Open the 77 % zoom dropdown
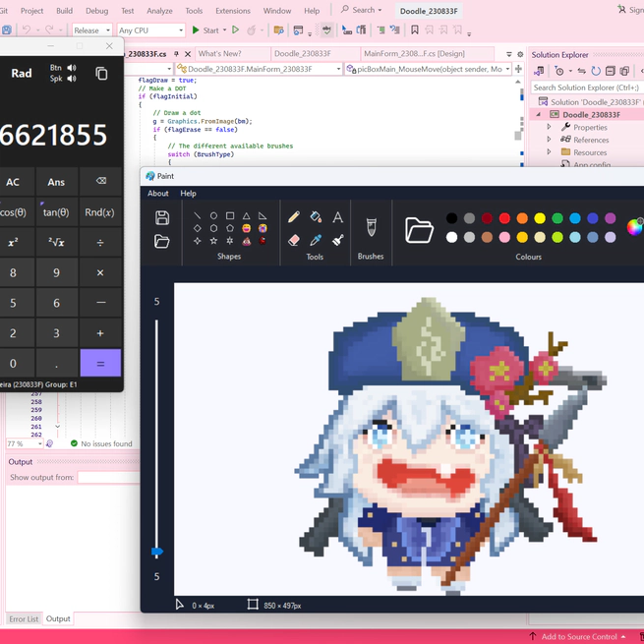Screen dimensions: 644x644 (x=25, y=443)
